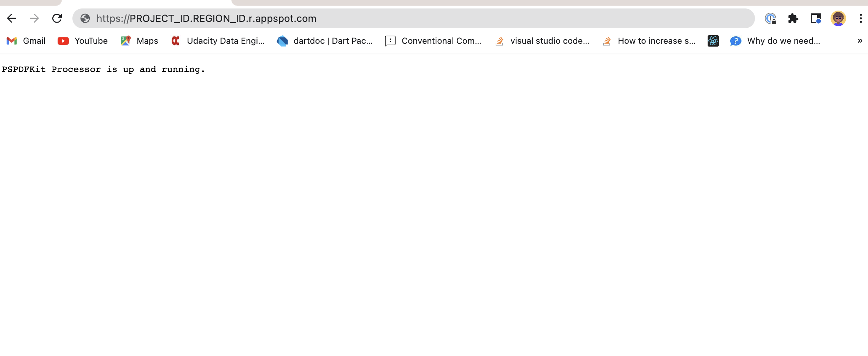Open the Chrome Extensions puzzle icon
Image resolution: width=868 pixels, height=356 pixels.
click(x=793, y=18)
